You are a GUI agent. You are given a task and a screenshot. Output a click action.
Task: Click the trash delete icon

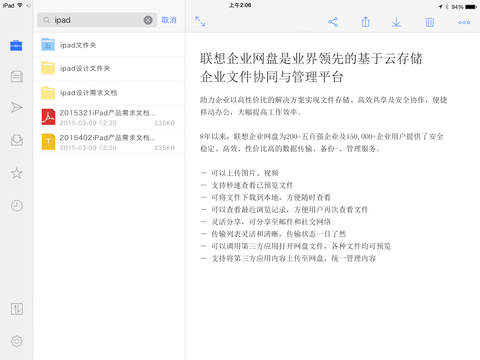click(430, 22)
